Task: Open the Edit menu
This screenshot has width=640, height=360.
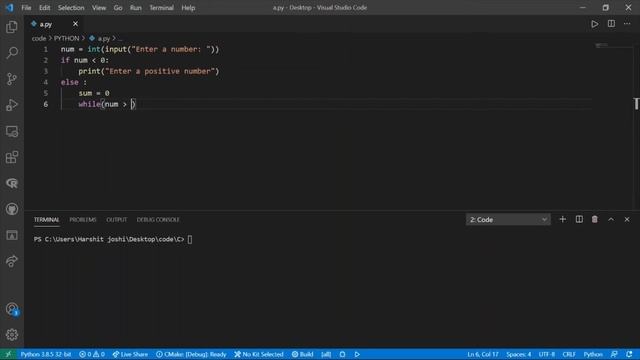Action: [x=44, y=8]
